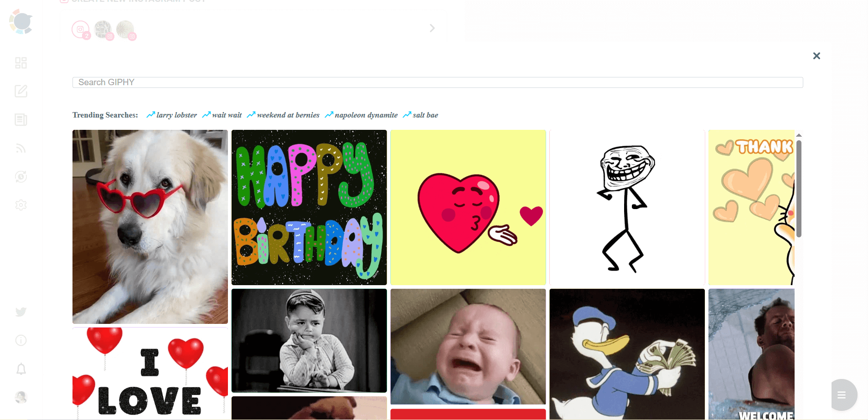Pick the Donald Duck counting money GIF

627,354
